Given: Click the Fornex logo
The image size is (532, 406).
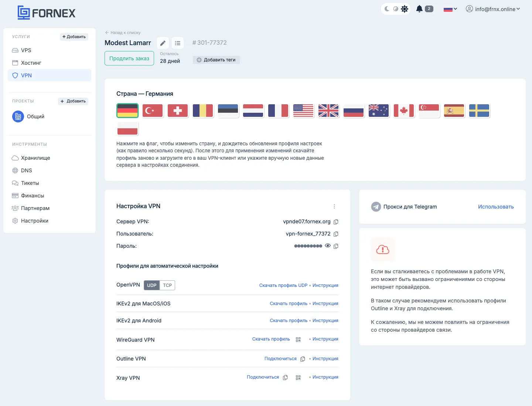Looking at the screenshot, I should (47, 13).
